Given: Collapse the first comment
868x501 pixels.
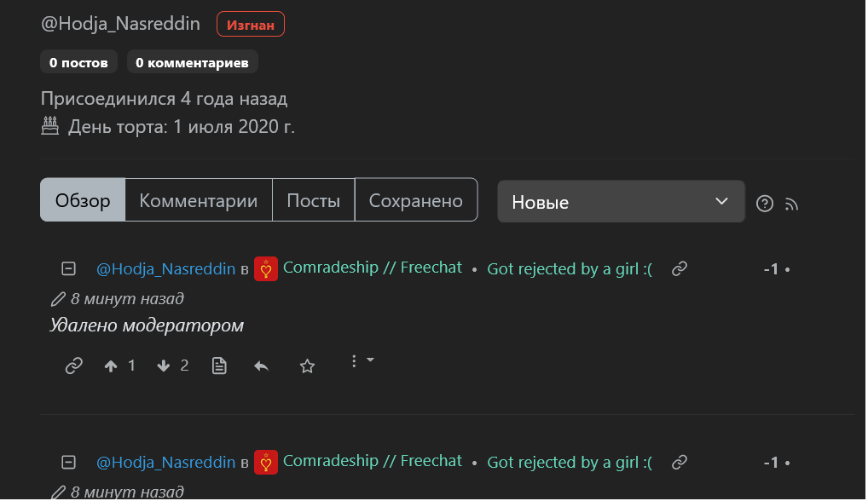Looking at the screenshot, I should [x=69, y=268].
